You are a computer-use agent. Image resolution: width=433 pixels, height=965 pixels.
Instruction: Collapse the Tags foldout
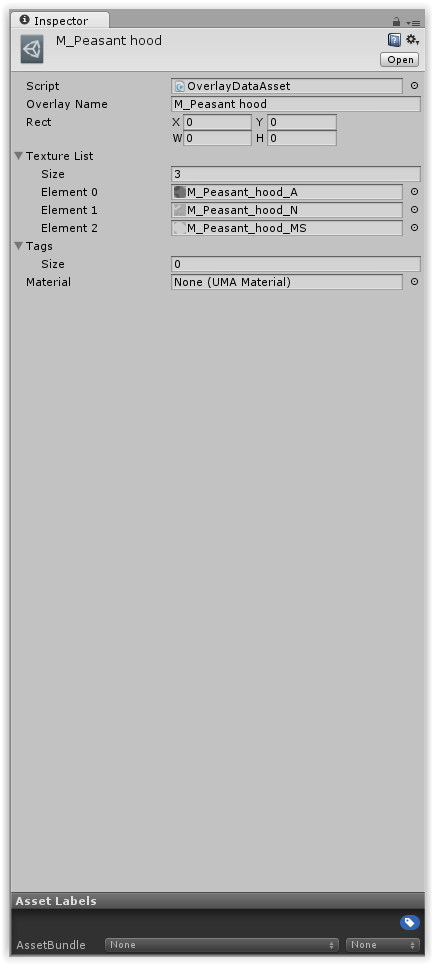tap(18, 246)
